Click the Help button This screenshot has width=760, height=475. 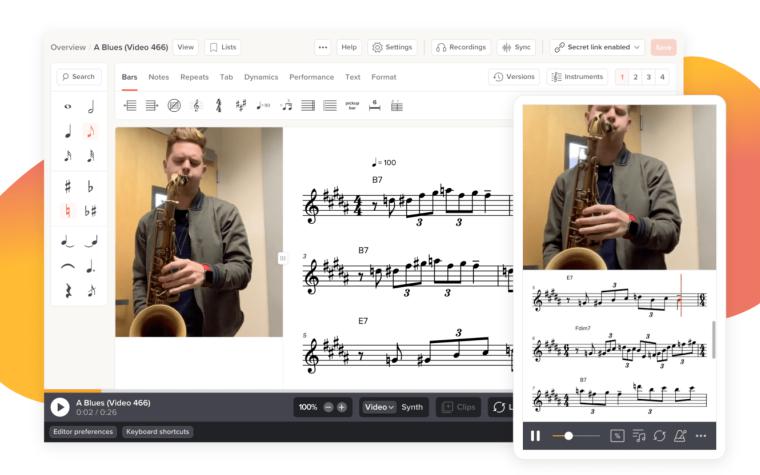point(349,47)
